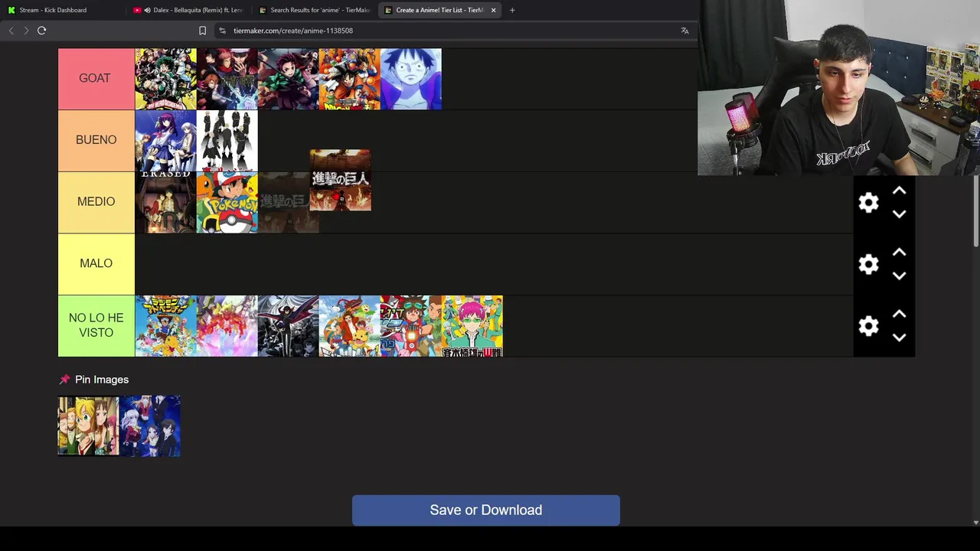Click the Pin Images heading text

pos(102,380)
